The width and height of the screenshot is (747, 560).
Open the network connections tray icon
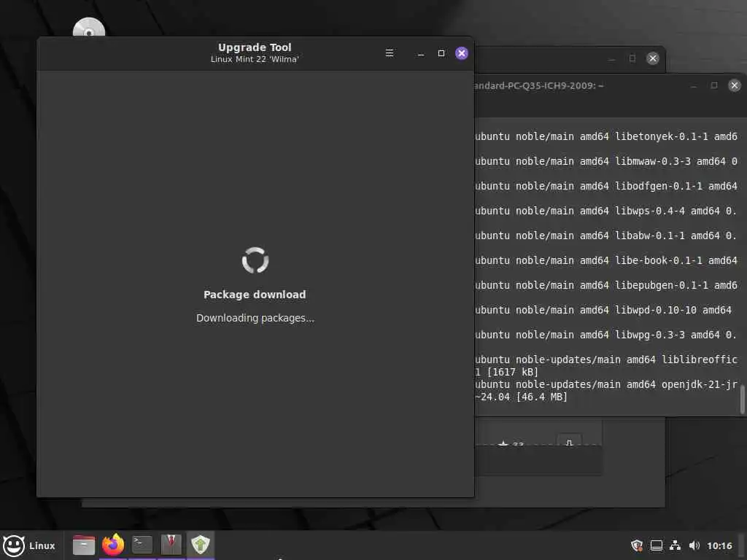tap(675, 545)
